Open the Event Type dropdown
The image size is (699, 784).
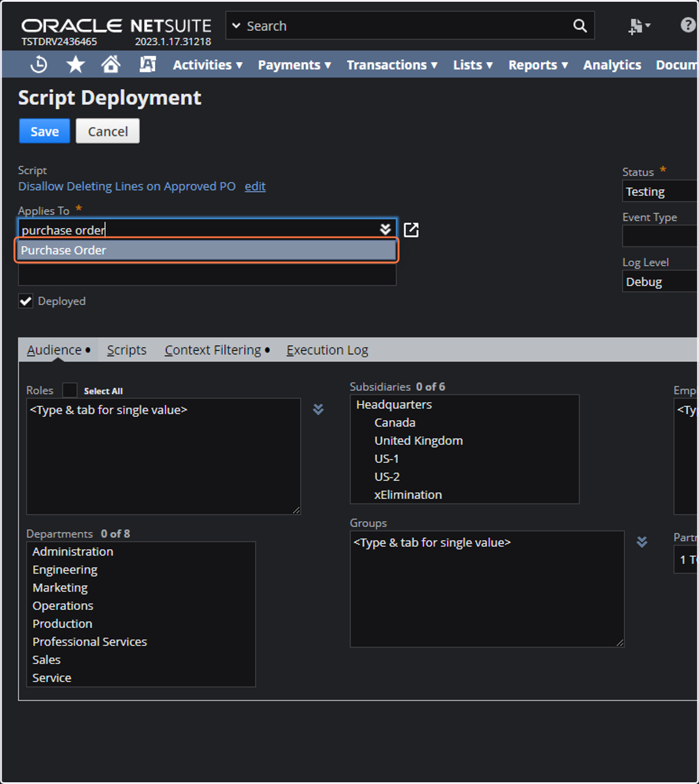[x=660, y=236]
